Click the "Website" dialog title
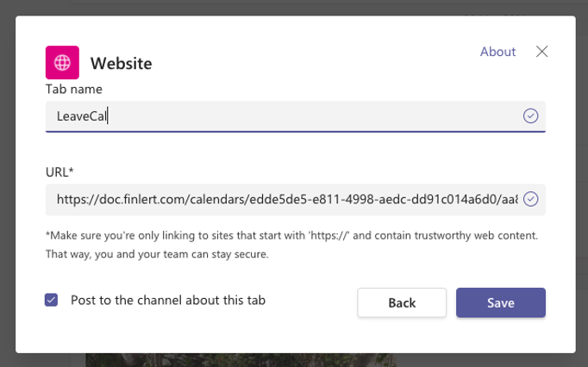588x367 pixels. point(122,63)
